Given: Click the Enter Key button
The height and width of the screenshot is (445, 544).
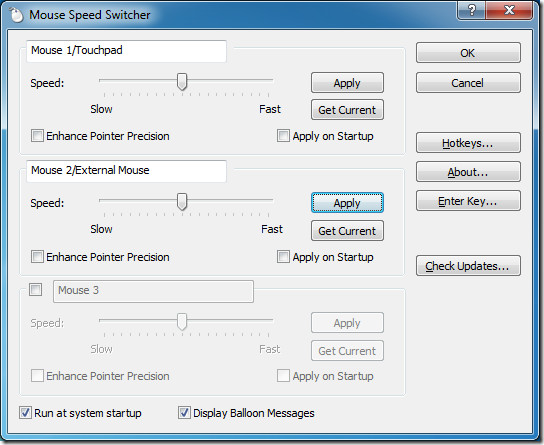Looking at the screenshot, I should 468,201.
